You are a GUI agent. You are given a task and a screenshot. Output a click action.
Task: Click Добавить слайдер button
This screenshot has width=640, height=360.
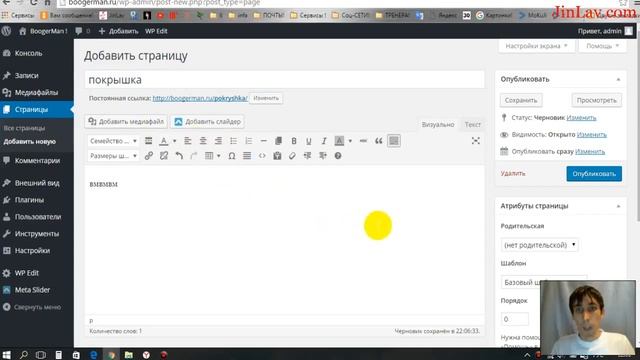click(x=207, y=121)
